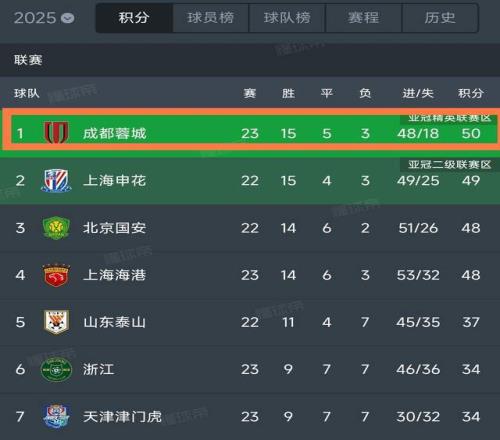Switch to the 球队榜 tab

point(287,18)
